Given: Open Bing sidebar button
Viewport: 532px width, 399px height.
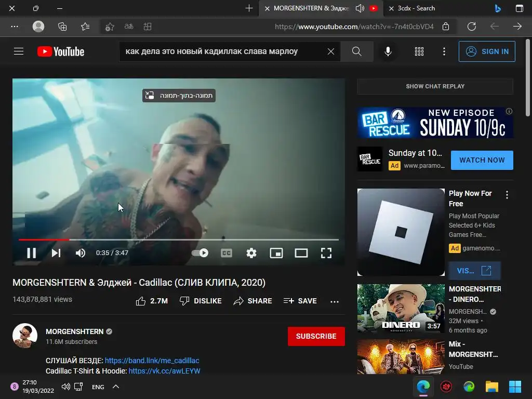Looking at the screenshot, I should 497,8.
